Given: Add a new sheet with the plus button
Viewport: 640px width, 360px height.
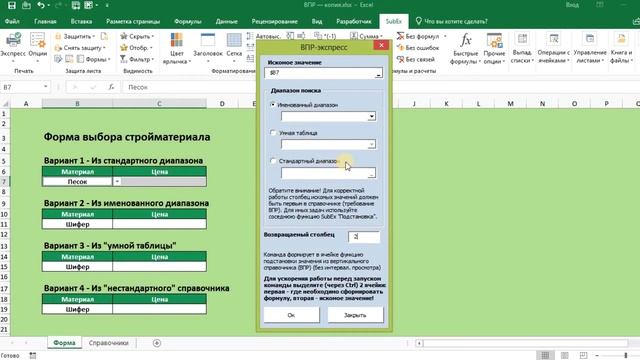Looking at the screenshot, I should (x=157, y=343).
